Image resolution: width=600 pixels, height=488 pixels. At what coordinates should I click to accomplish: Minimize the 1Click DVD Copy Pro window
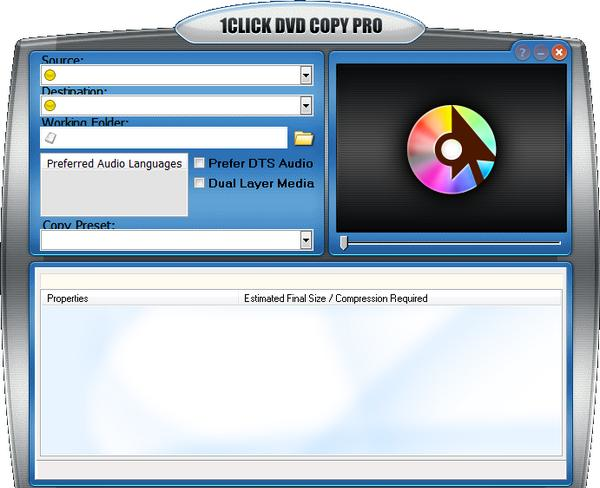541,52
